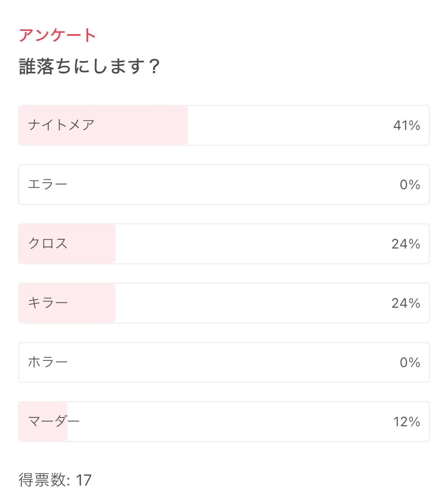Screen dimensions: 448x503
Task: Select the エラー poll option
Action: click(47, 184)
